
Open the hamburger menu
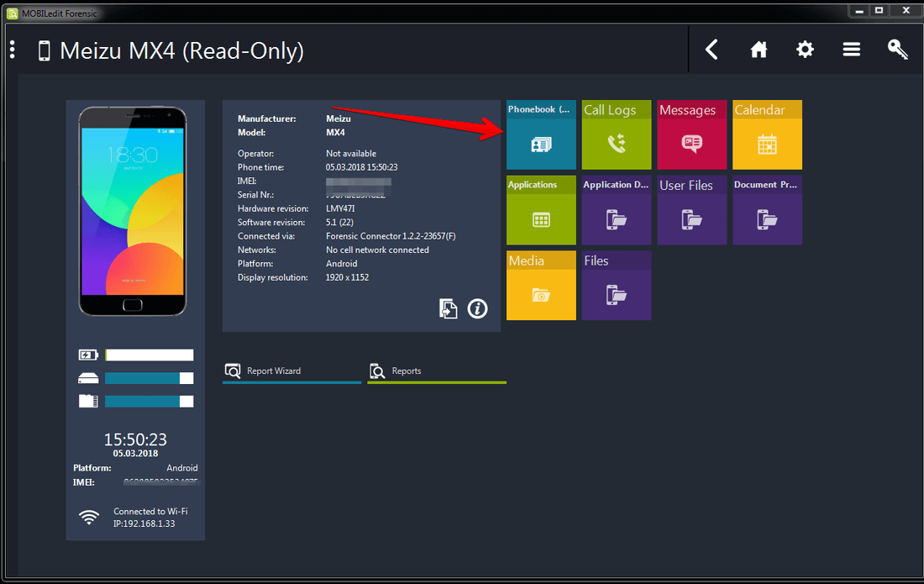[x=851, y=50]
